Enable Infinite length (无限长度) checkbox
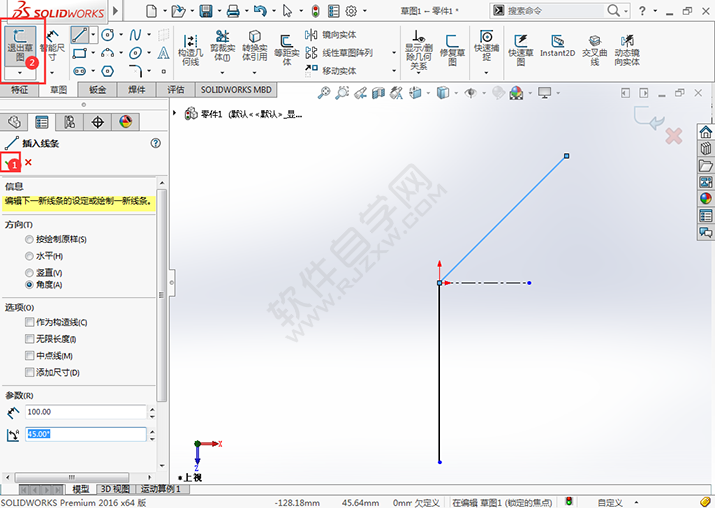The width and height of the screenshot is (715, 508). tap(30, 339)
